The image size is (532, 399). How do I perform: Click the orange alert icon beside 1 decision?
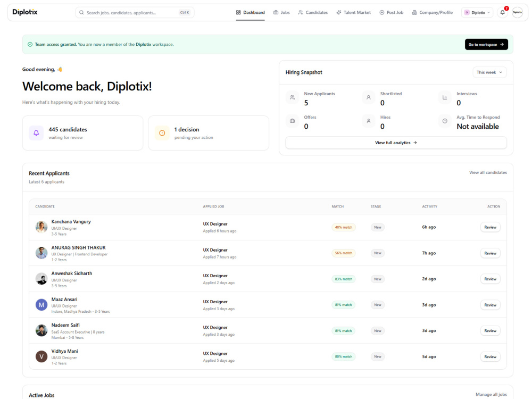click(162, 133)
